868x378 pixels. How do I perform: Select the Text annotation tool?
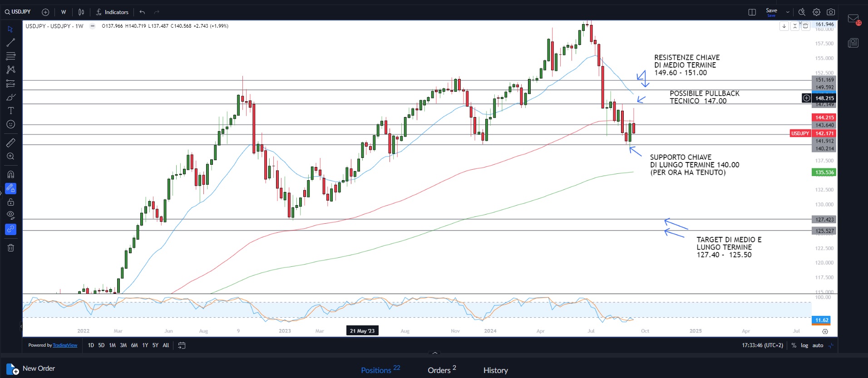click(10, 111)
